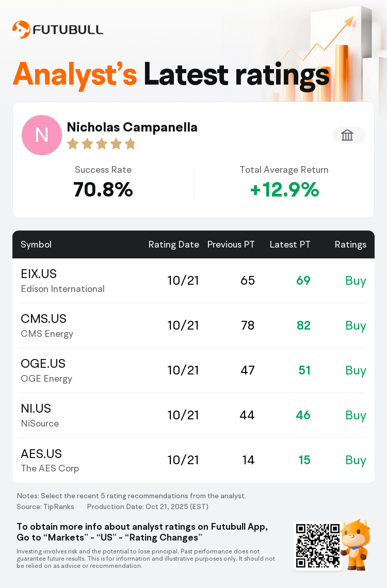Open the EIX.US Edison International row
Viewport: 387px width, 588px height.
pos(193,281)
